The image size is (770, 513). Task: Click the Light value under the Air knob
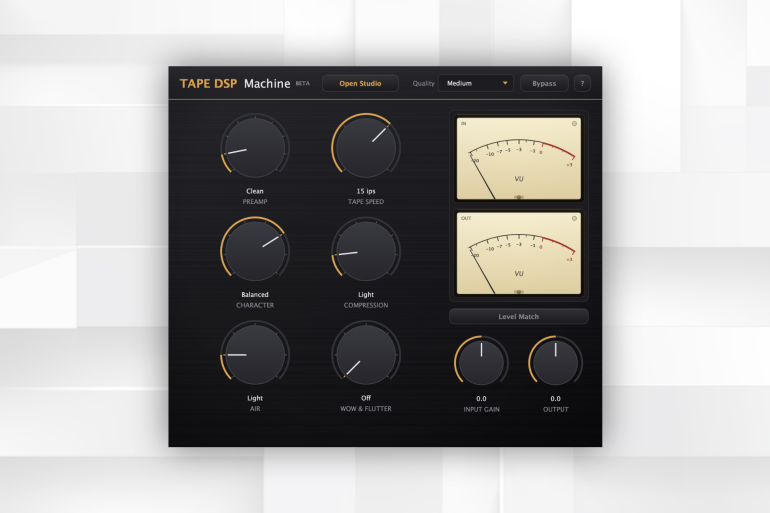pyautogui.click(x=255, y=398)
